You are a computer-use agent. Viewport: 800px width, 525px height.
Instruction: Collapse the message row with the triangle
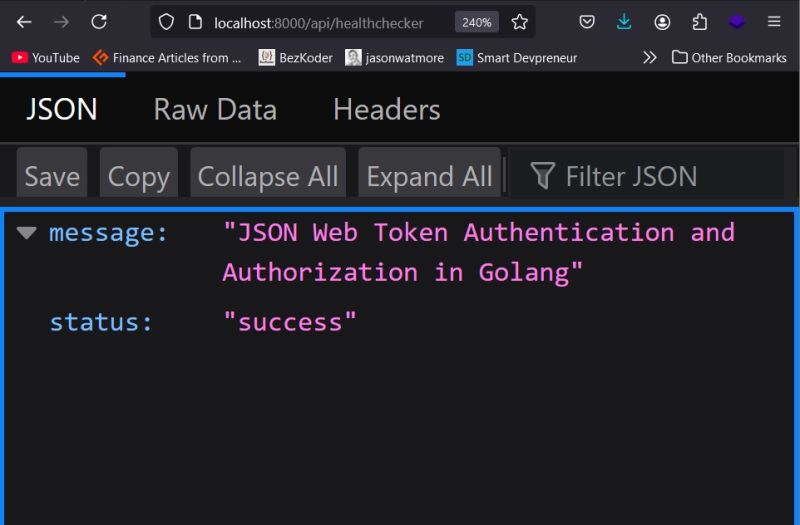27,233
